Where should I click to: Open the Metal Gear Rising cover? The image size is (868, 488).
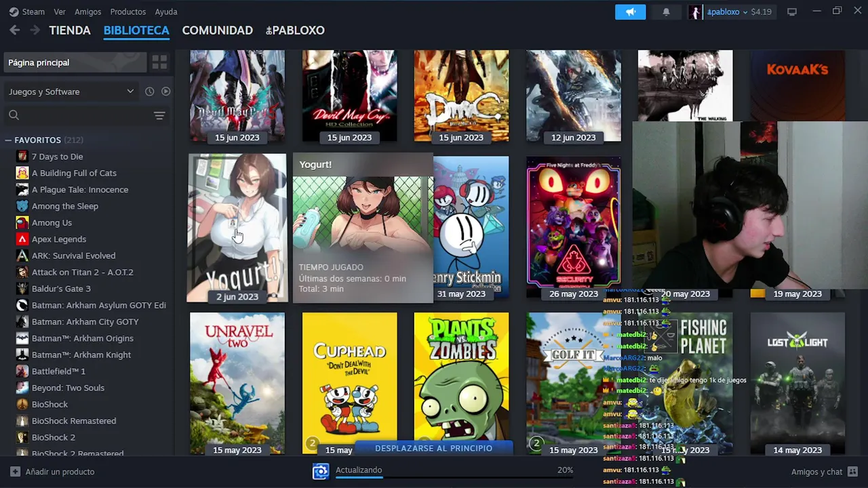pyautogui.click(x=574, y=95)
